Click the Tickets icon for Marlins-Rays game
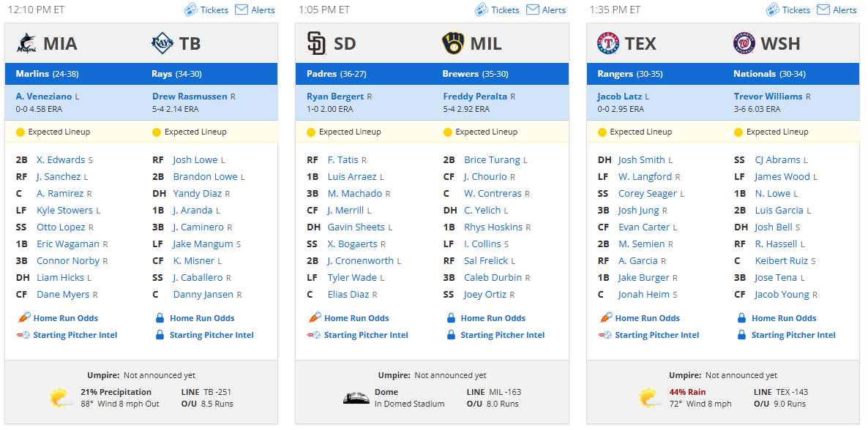The height and width of the screenshot is (430, 868). tap(190, 10)
